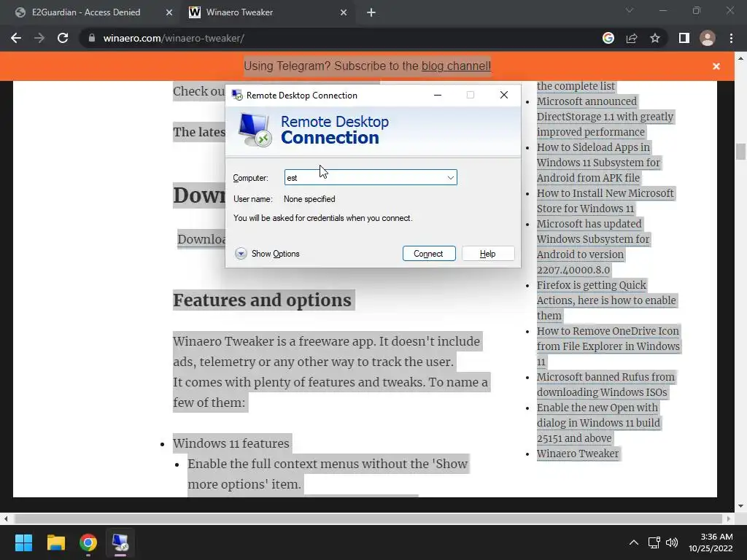Open volume tray icon

click(x=672, y=542)
